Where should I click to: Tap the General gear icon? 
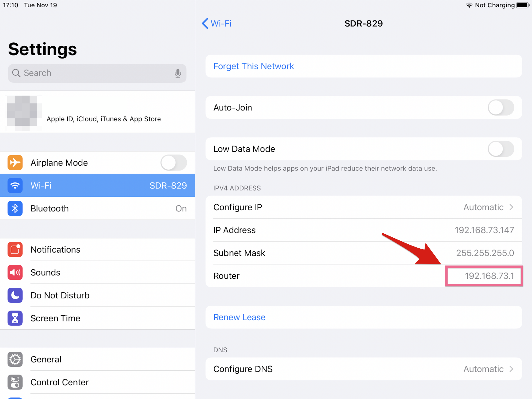(x=15, y=359)
